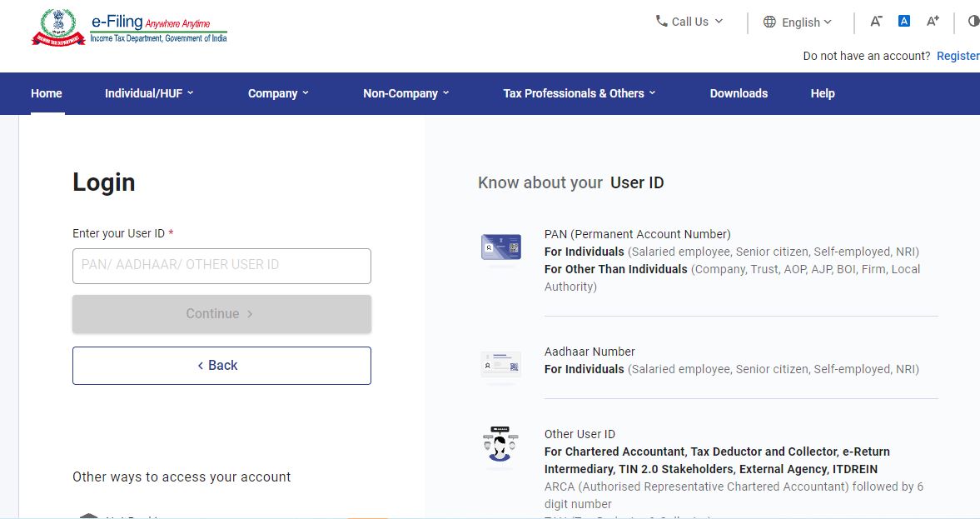The width and height of the screenshot is (980, 519).
Task: Click the Aadhaar card illustration icon
Action: point(500,365)
